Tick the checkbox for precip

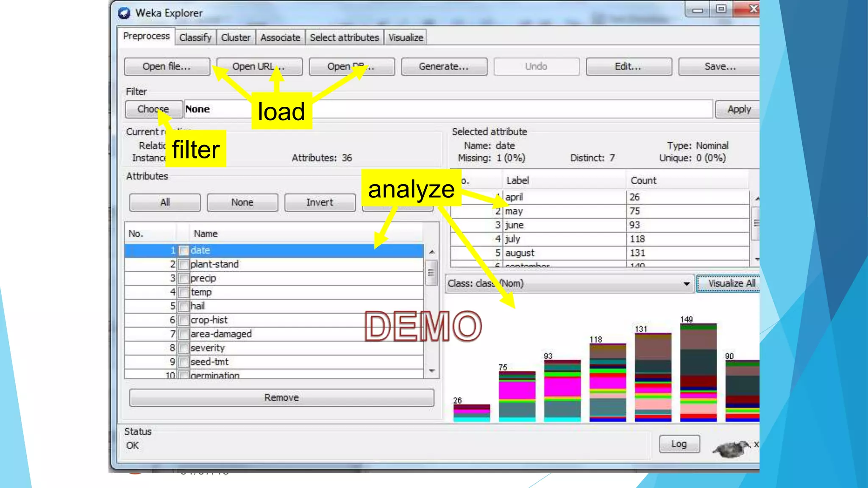(184, 279)
